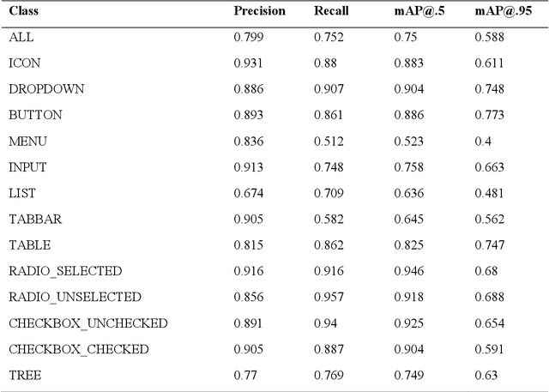Select the INPUT mAP@.95 value 0.663
The image size is (549, 392).
coord(489,167)
